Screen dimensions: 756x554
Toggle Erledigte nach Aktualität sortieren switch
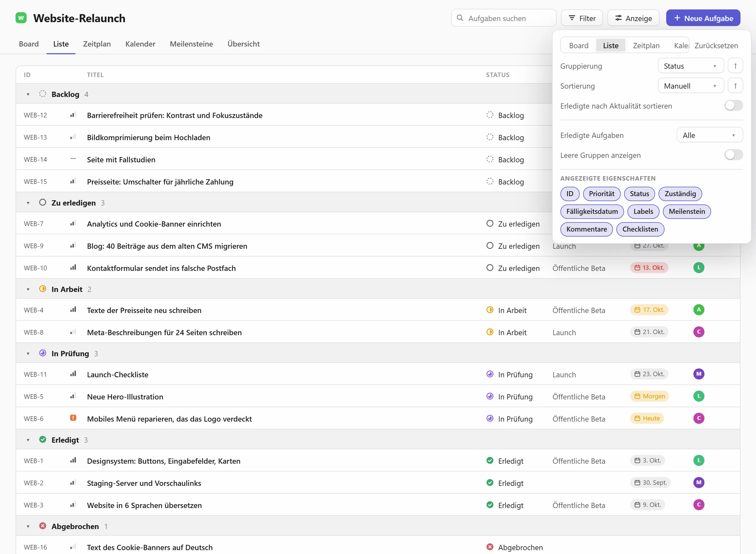(x=734, y=106)
